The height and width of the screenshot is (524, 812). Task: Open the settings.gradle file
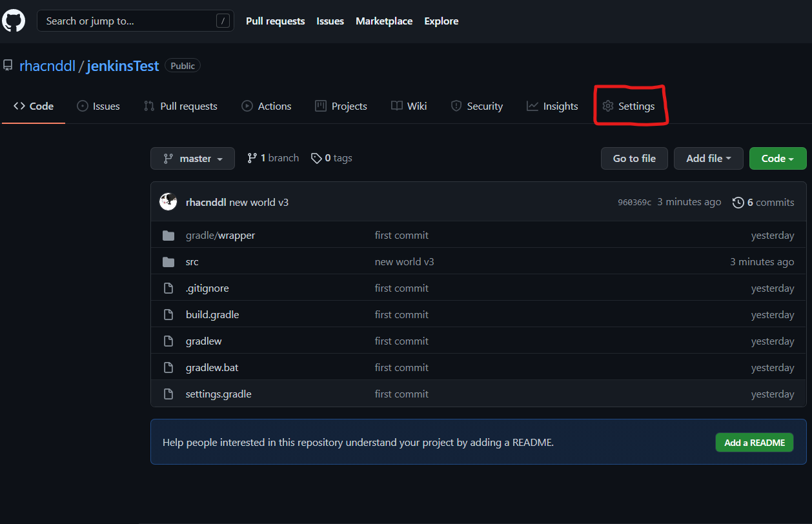[219, 394]
